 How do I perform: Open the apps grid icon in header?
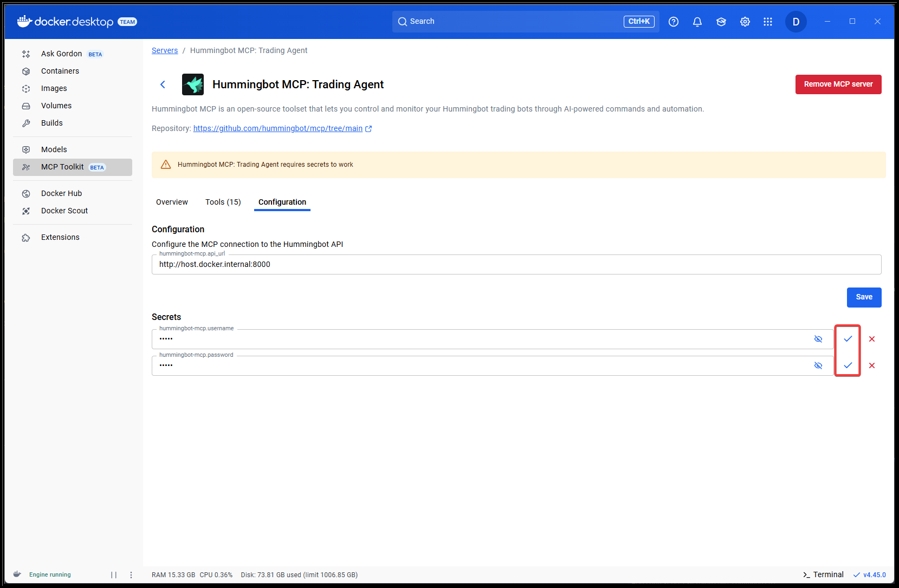click(767, 22)
